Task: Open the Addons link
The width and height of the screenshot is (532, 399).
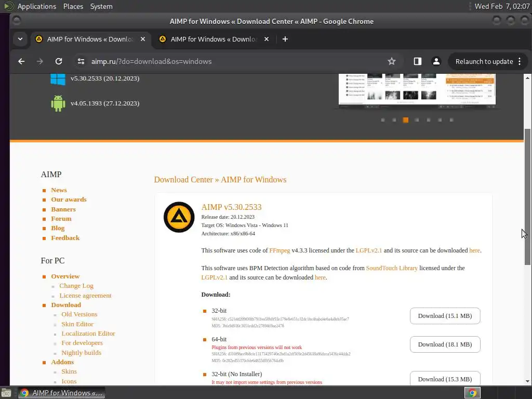Action: tap(62, 362)
